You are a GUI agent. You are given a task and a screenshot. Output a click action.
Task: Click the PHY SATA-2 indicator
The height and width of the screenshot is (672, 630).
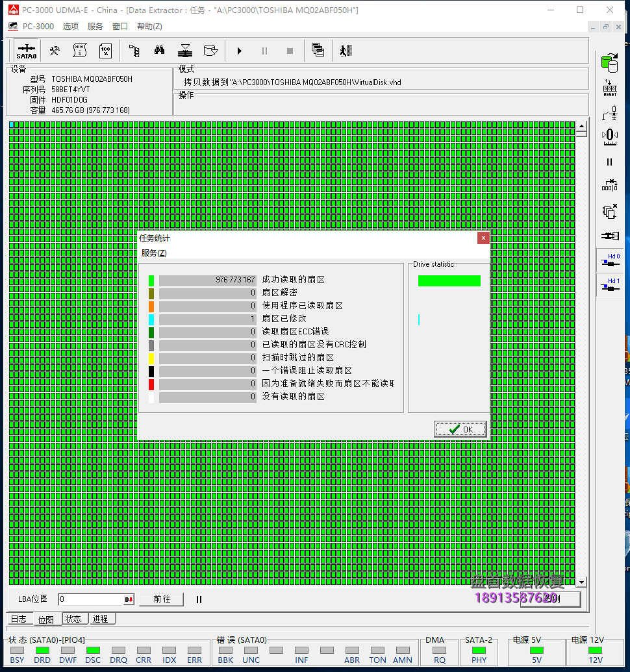479,650
